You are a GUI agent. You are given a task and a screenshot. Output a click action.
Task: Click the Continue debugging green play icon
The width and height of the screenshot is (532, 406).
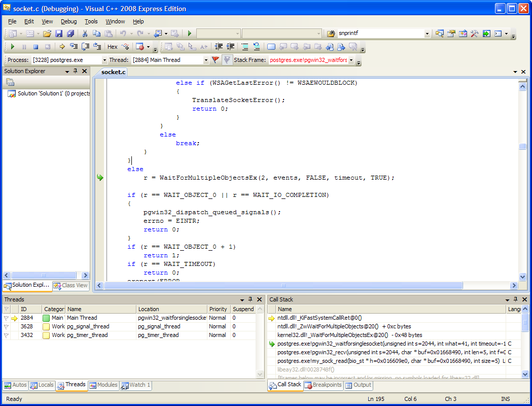click(x=12, y=47)
